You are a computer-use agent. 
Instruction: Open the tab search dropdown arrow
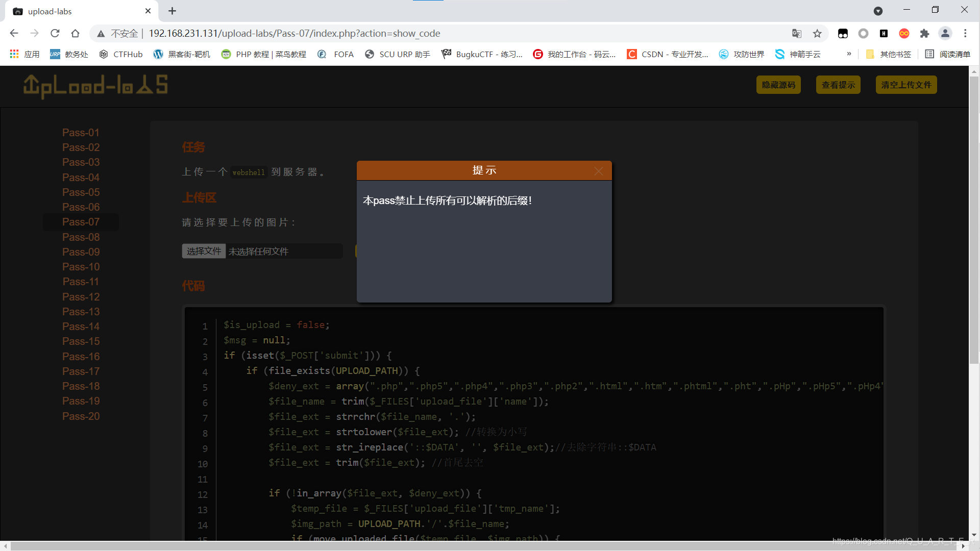[x=878, y=11]
